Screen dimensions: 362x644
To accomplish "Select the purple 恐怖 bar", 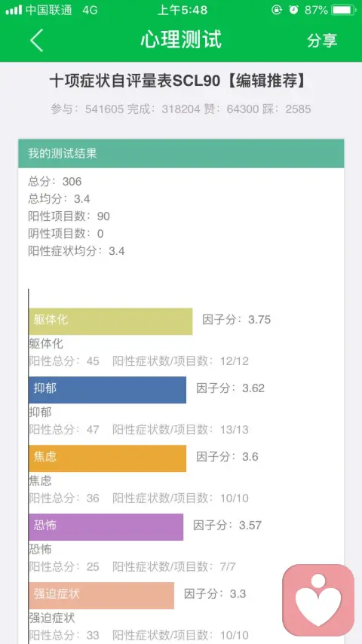I will tap(106, 527).
